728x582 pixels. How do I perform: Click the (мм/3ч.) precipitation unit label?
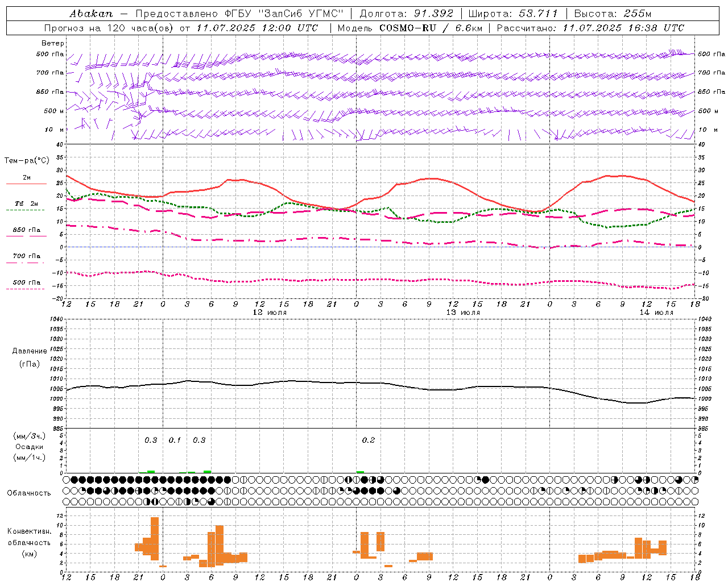pos(29,436)
